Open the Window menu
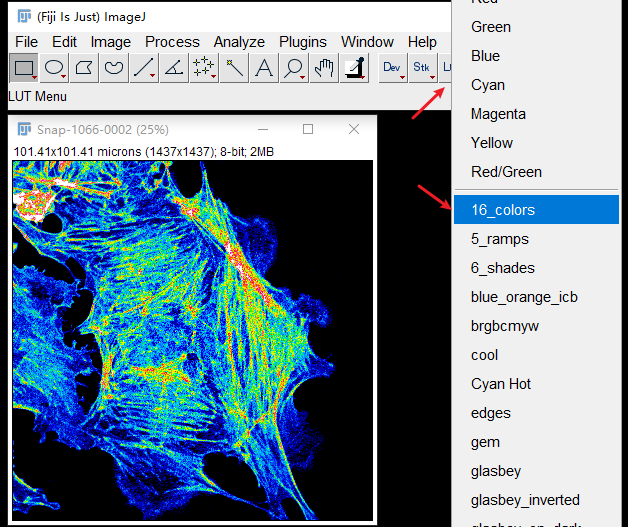Viewport: 628px width, 527px height. (367, 42)
